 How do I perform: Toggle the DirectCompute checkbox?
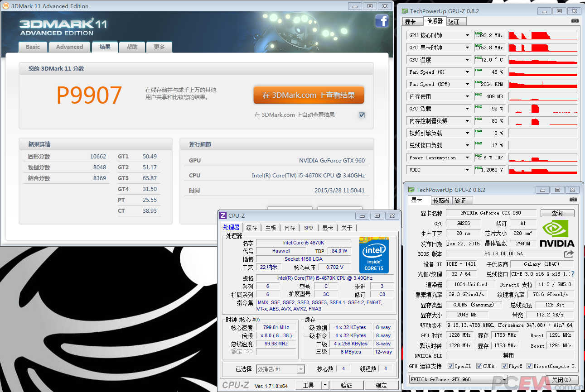529,366
